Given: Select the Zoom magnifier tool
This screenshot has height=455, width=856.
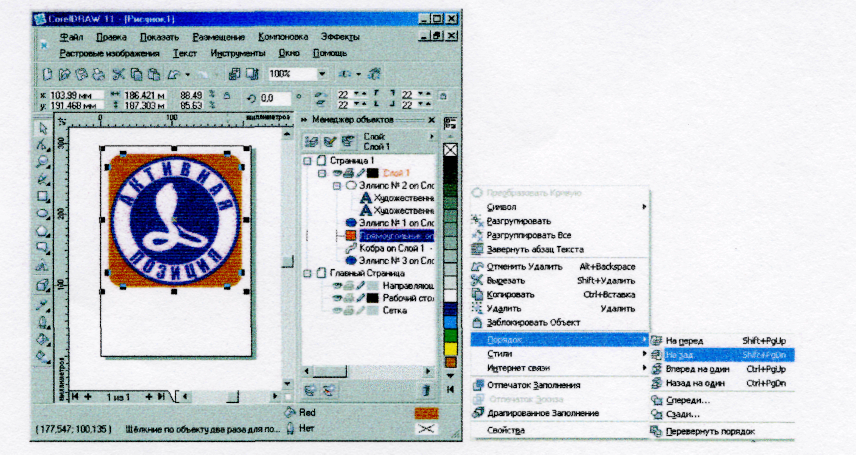Looking at the screenshot, I should pos(43,162).
